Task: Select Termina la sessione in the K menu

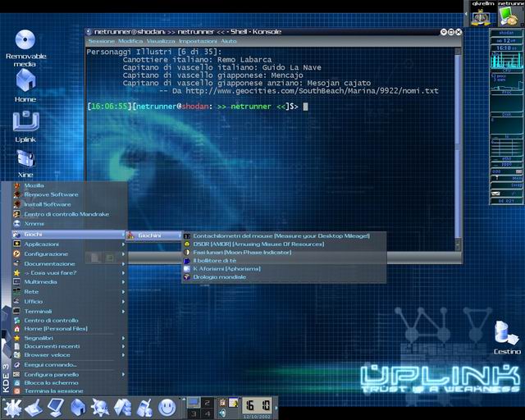Action: [69, 390]
